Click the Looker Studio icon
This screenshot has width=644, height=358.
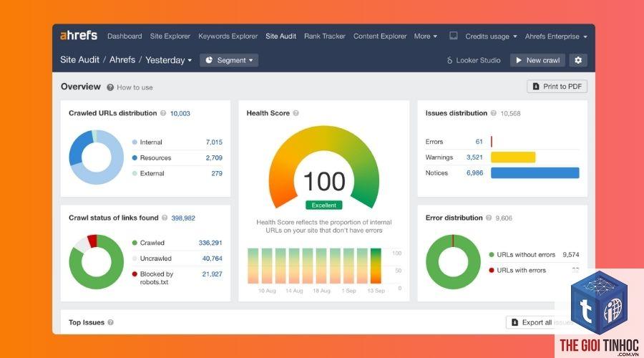point(450,60)
